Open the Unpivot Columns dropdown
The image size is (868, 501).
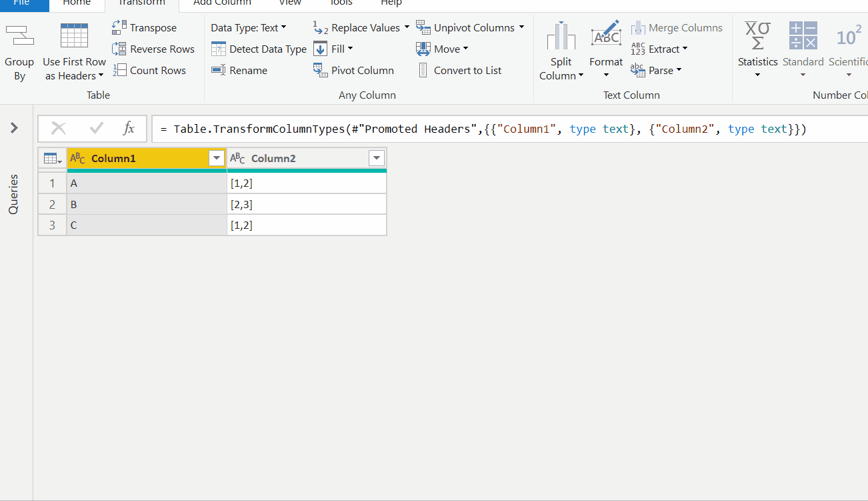[x=521, y=27]
